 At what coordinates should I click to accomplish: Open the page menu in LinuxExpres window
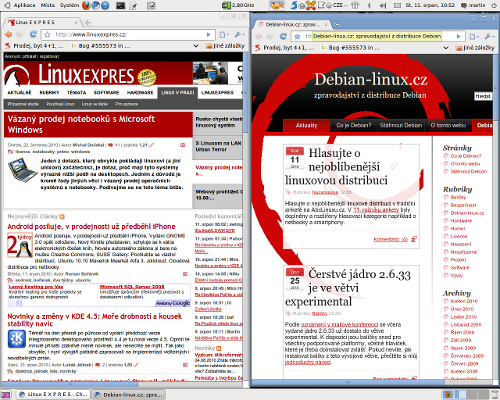click(x=224, y=34)
